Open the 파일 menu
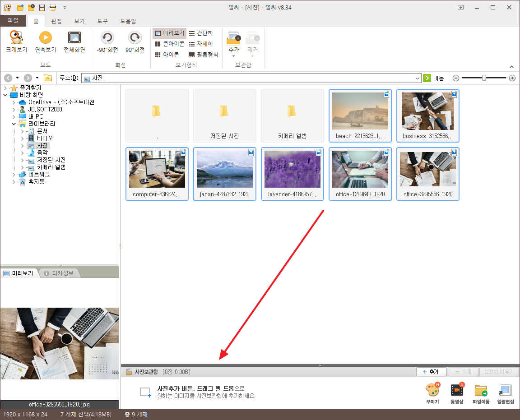Screen dimensions: 520x420 coord(13,21)
